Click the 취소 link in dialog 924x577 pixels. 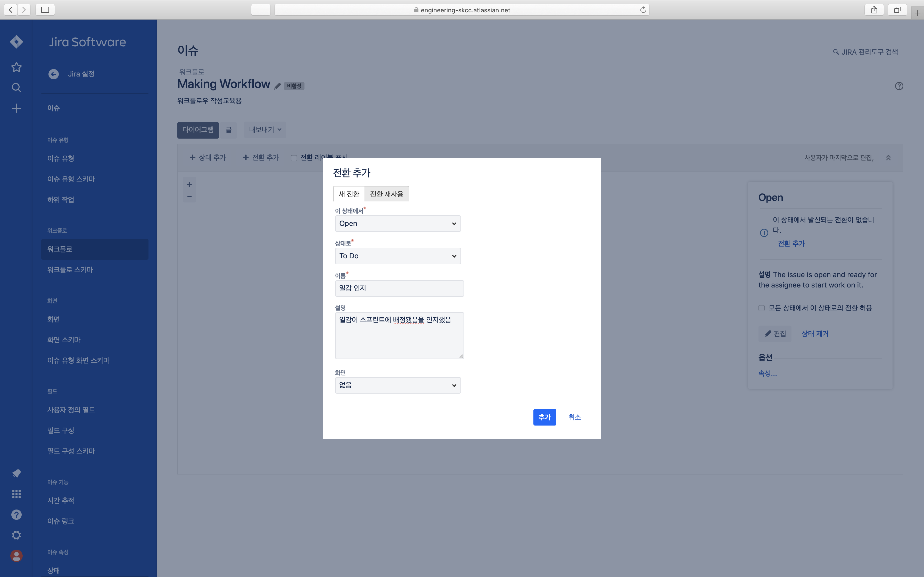tap(574, 417)
